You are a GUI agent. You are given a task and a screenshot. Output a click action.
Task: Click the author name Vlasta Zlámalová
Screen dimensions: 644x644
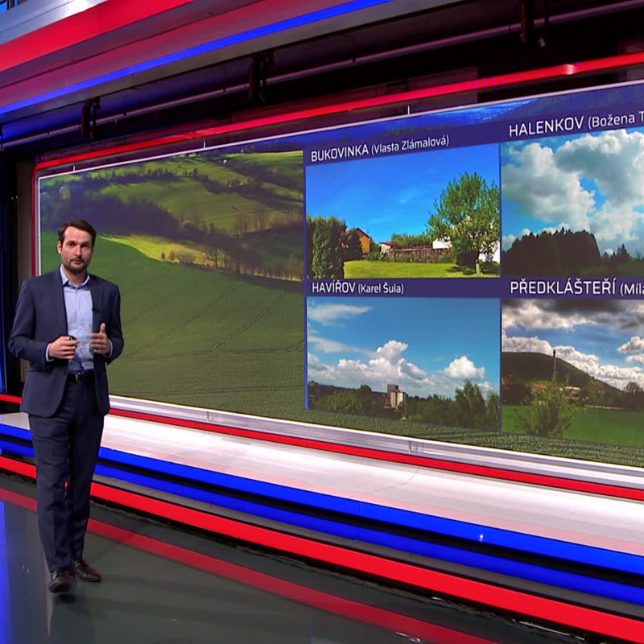point(411,145)
